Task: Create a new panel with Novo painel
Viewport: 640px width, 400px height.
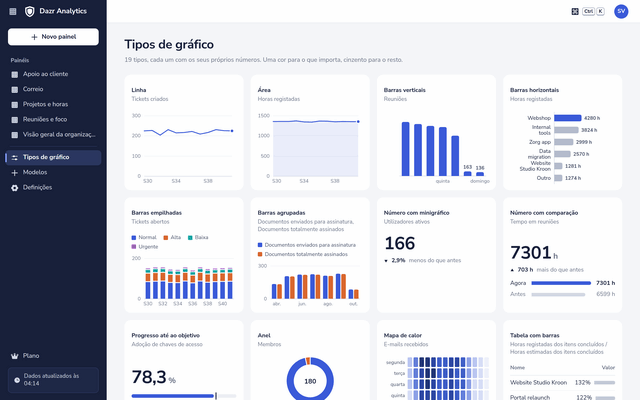Action: pos(53,37)
